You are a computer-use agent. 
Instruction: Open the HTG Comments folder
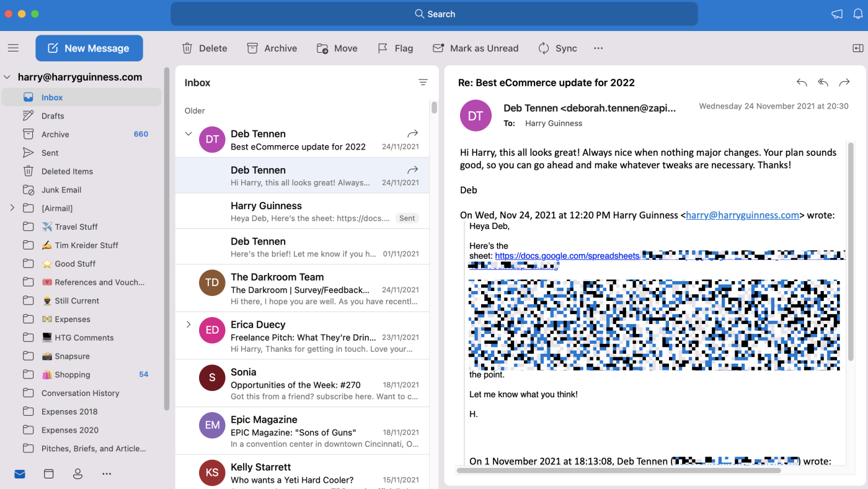[81, 338]
